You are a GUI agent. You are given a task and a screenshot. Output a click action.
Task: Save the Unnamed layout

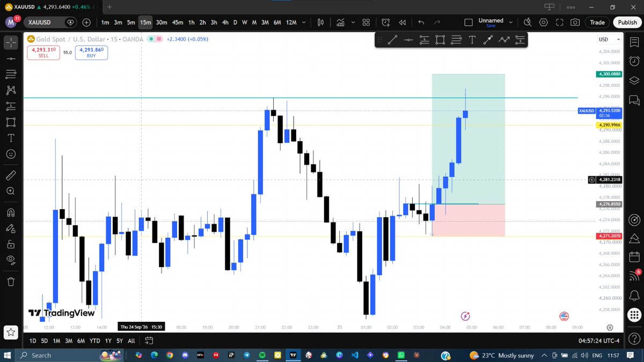tap(491, 26)
